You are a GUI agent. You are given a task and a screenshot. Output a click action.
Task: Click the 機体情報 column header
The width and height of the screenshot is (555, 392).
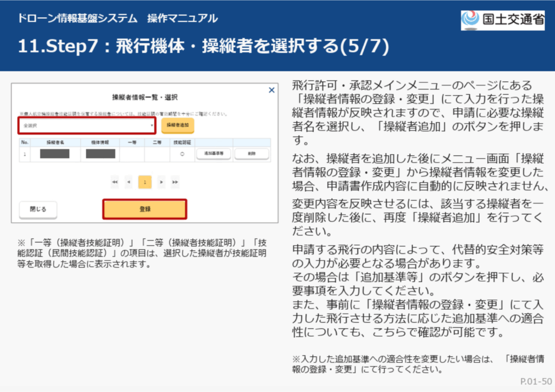tap(100, 141)
